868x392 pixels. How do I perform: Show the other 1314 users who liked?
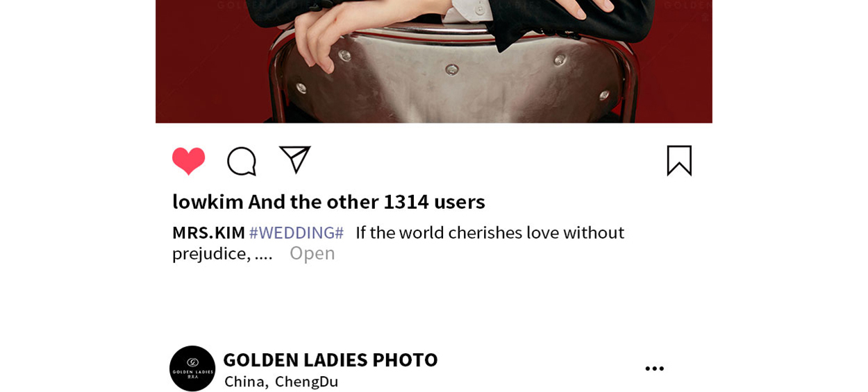pyautogui.click(x=367, y=201)
